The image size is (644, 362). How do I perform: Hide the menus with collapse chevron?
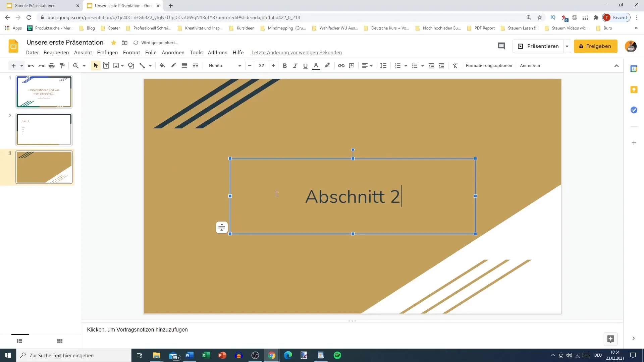(616, 66)
